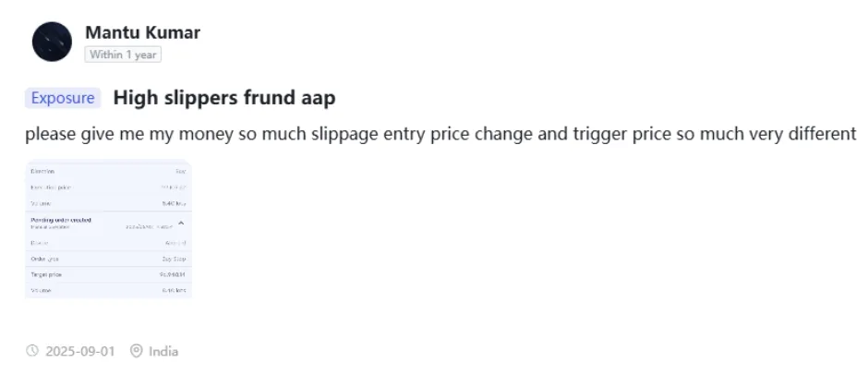The width and height of the screenshot is (868, 375).
Task: Click the "Pending order created" row in thumbnail
Action: pyautogui.click(x=109, y=224)
